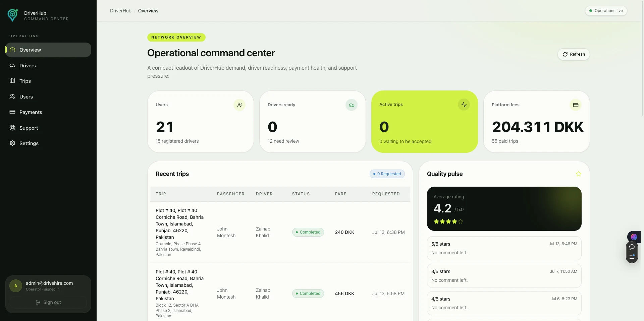This screenshot has height=321, width=644.
Task: Click the TRIP column header
Action: point(161,194)
